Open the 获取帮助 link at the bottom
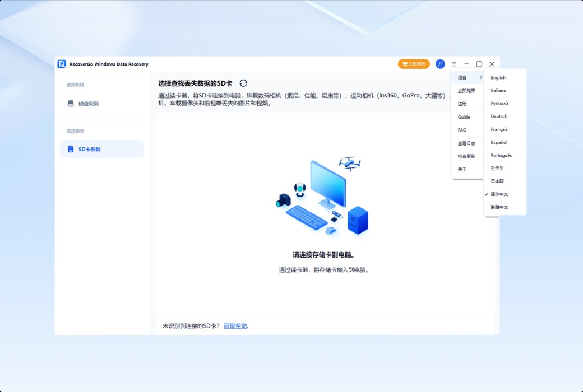 [x=236, y=326]
